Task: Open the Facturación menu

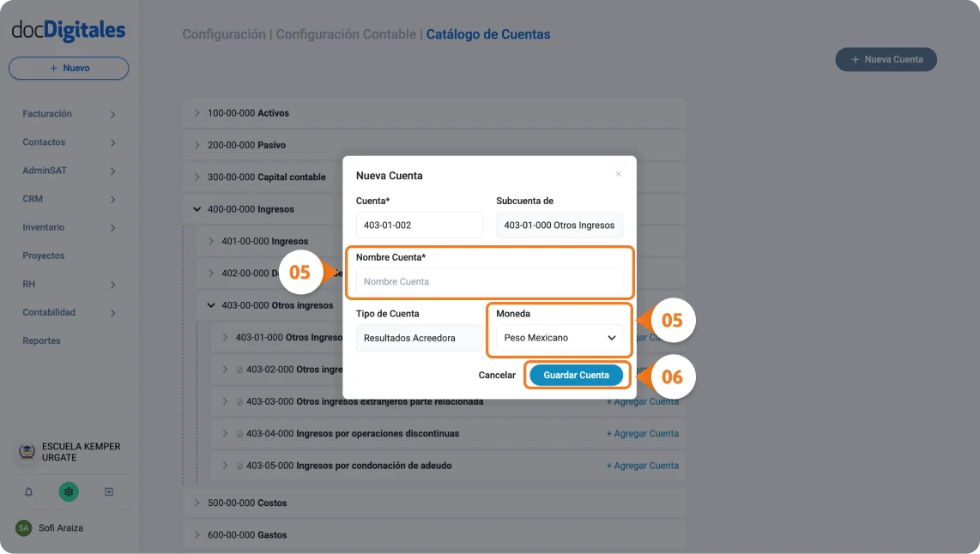Action: pyautogui.click(x=47, y=113)
